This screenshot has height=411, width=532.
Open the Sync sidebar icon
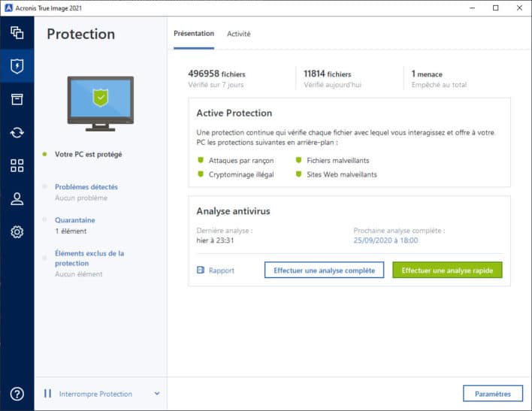click(17, 133)
